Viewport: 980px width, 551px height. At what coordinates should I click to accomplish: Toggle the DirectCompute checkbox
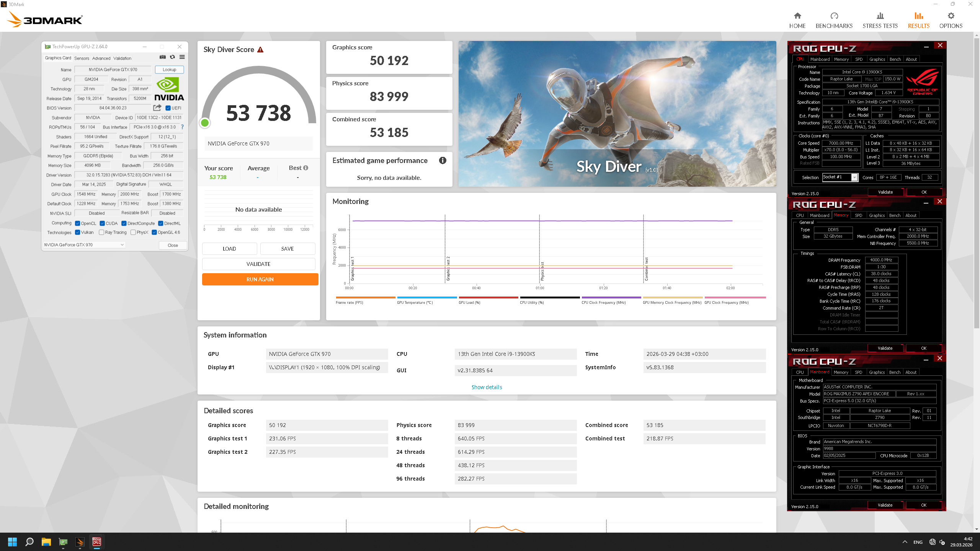tap(124, 223)
